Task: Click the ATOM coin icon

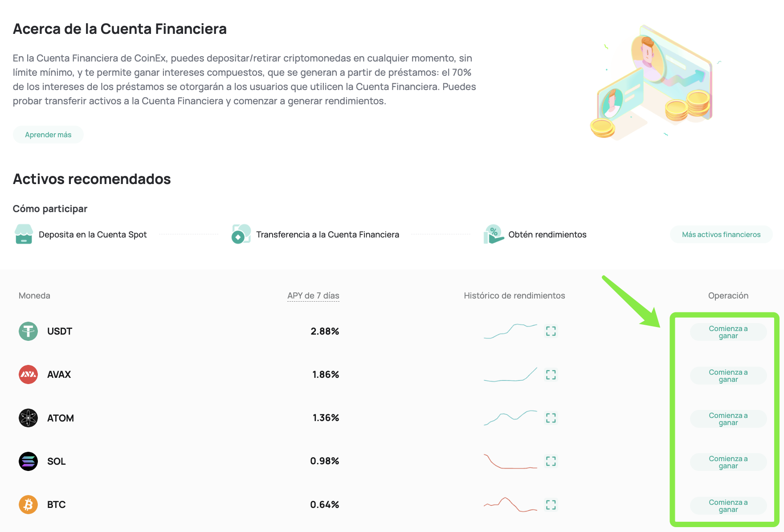Action: pyautogui.click(x=28, y=418)
